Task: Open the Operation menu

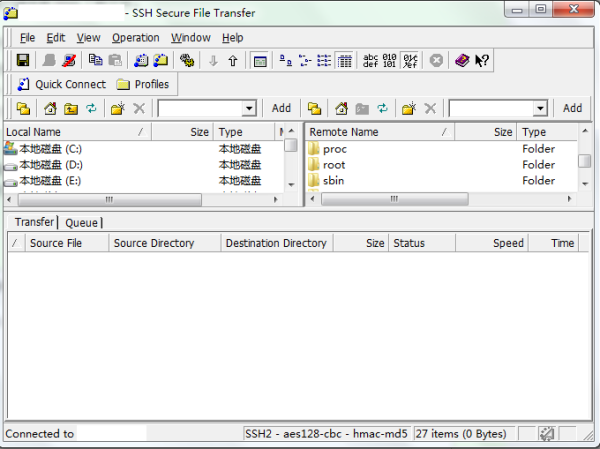Action: click(135, 38)
